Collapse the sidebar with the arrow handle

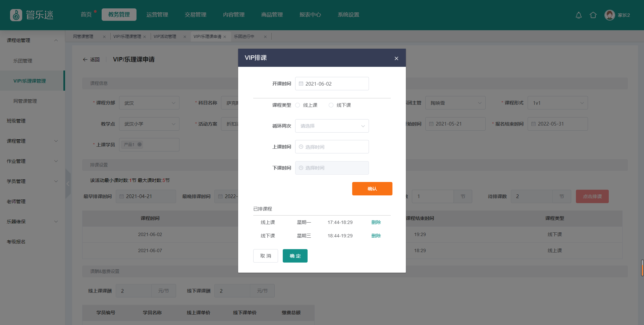click(x=68, y=184)
